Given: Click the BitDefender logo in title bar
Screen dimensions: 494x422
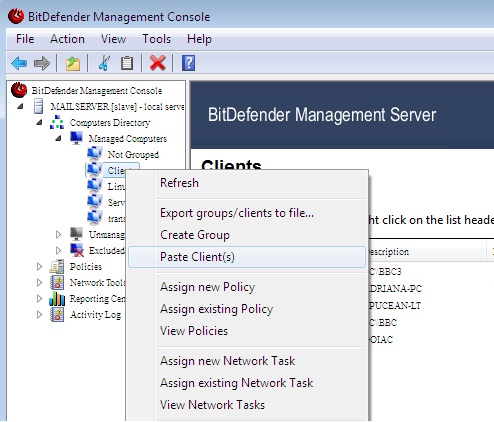Looking at the screenshot, I should pyautogui.click(x=16, y=16).
